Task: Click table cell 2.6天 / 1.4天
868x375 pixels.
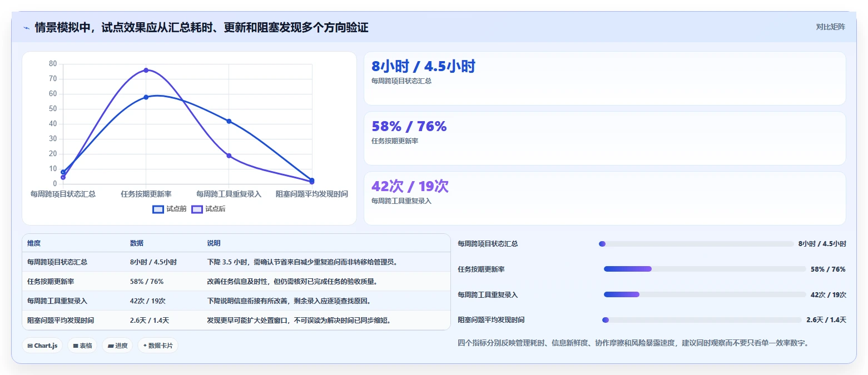Action: [150, 321]
